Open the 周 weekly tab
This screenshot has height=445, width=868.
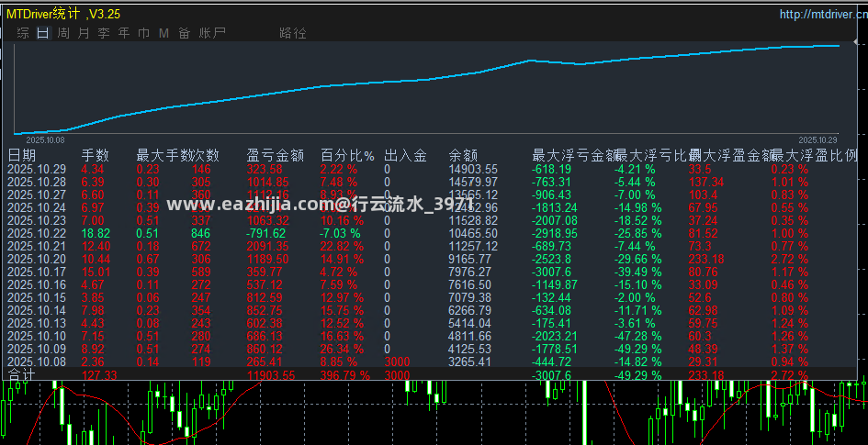point(63,33)
